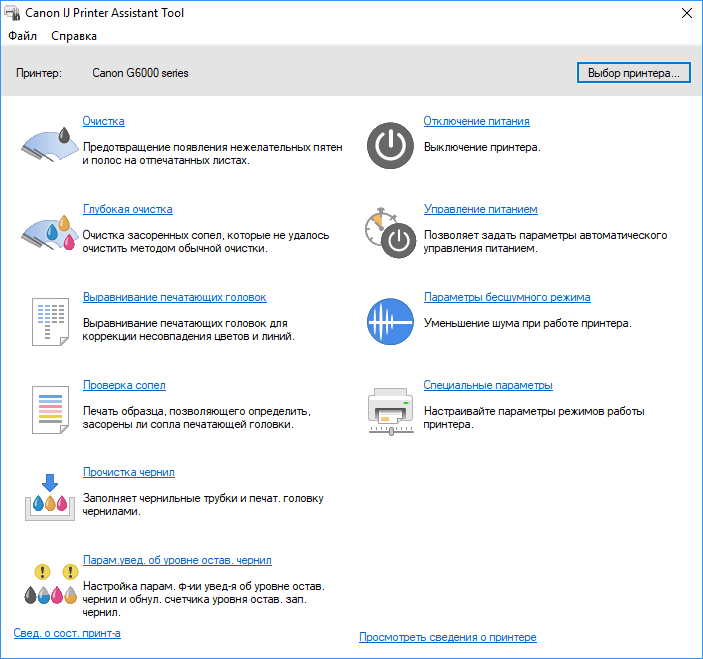Open Просмотреть сведения о принтере link

coord(447,637)
